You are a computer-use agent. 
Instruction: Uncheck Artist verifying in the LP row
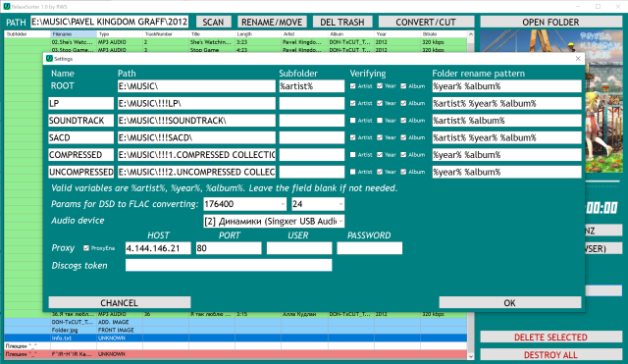(x=353, y=103)
